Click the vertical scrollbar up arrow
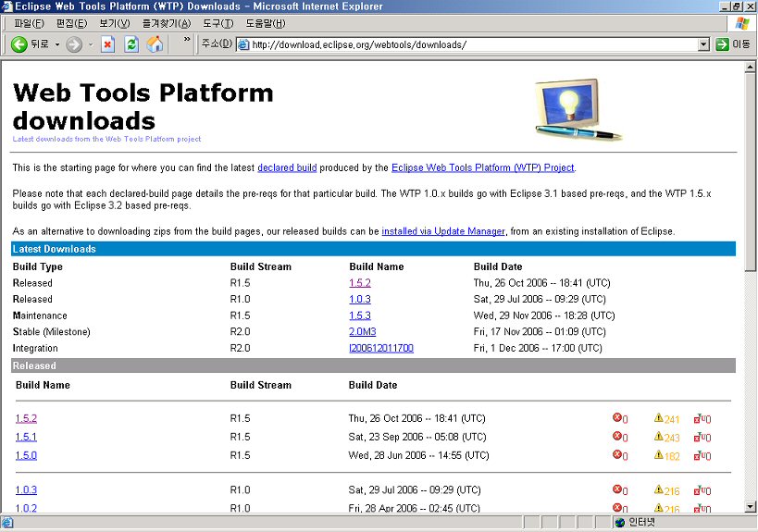758x532 pixels. pyautogui.click(x=750, y=67)
